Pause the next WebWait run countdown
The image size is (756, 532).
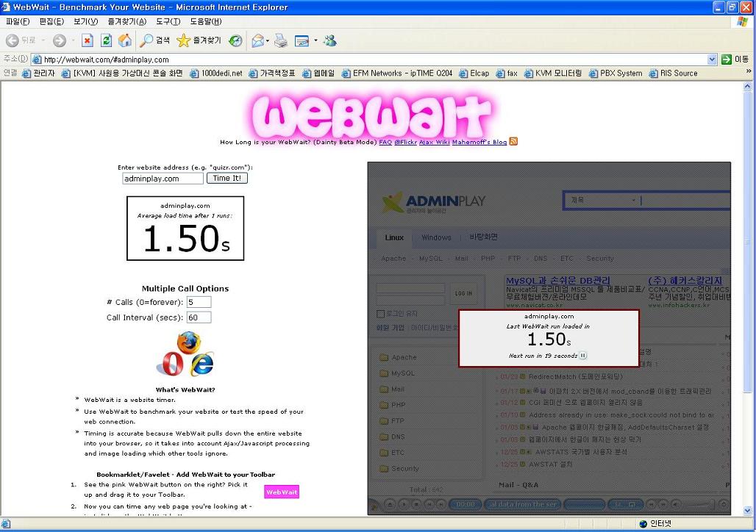click(583, 356)
